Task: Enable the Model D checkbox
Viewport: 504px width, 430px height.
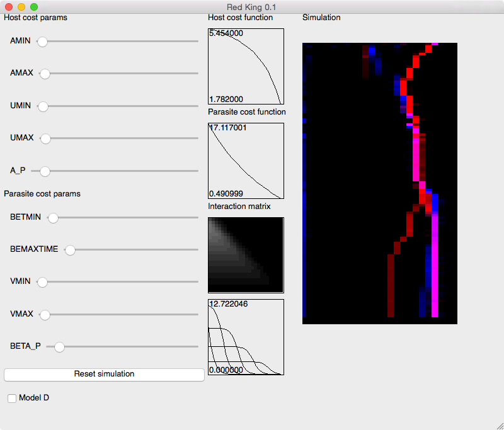Action: 12,399
